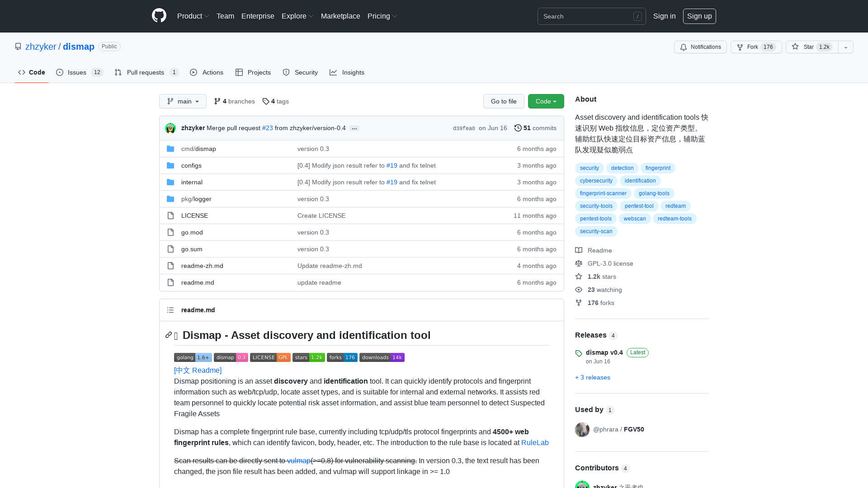The height and width of the screenshot is (488, 868).
Task: Switch to the Security tab
Action: [x=300, y=72]
